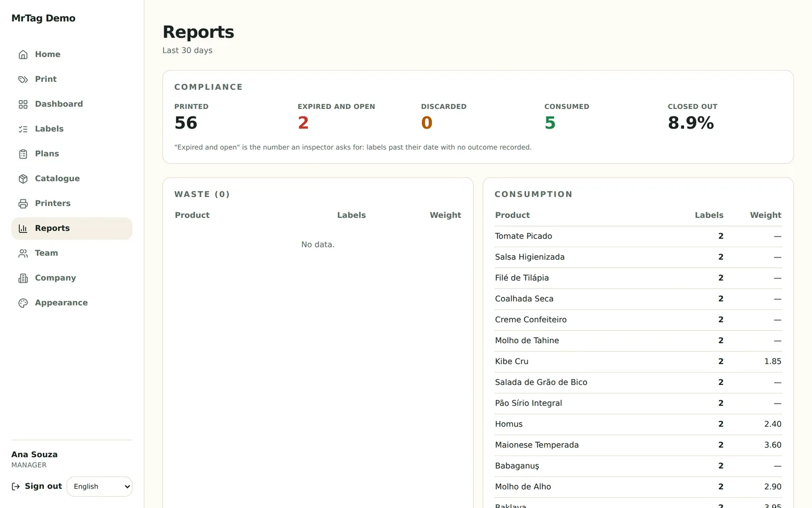Click the Company building icon

point(23,278)
